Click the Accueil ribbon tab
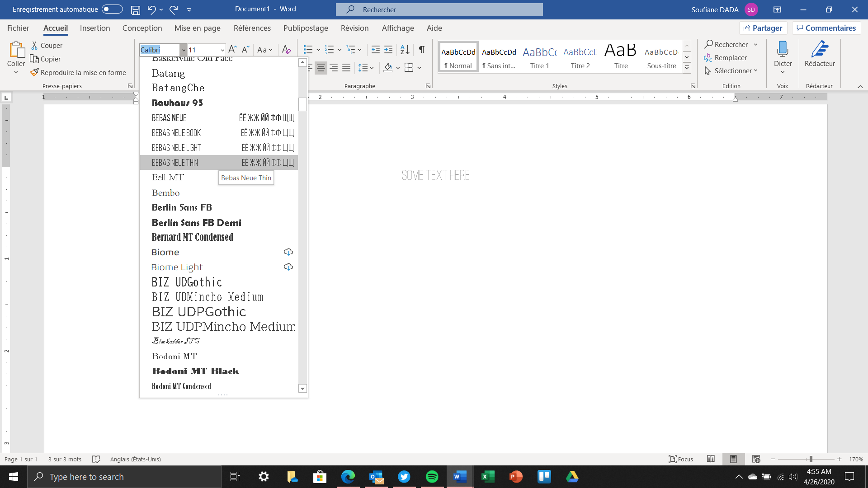The width and height of the screenshot is (868, 488). coord(55,28)
